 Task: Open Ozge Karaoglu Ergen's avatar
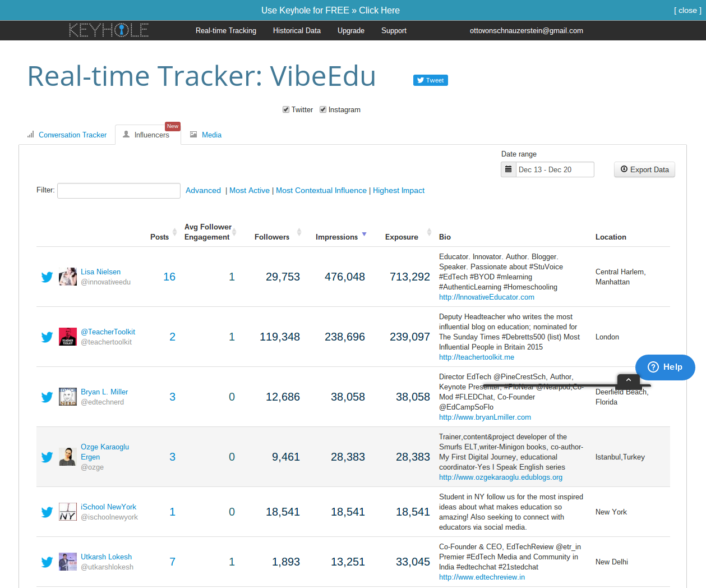tap(68, 457)
